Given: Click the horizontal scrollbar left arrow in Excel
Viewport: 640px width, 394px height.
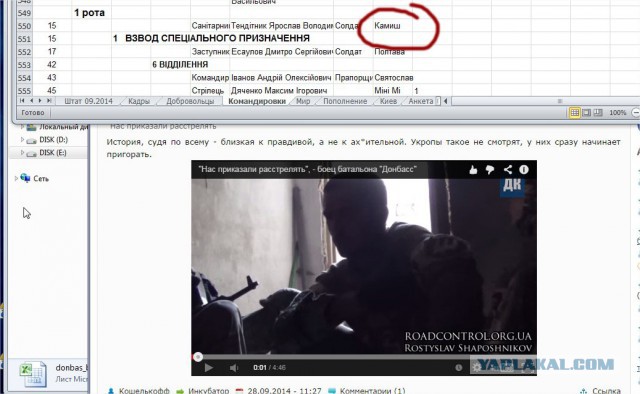Looking at the screenshot, I should [x=446, y=101].
